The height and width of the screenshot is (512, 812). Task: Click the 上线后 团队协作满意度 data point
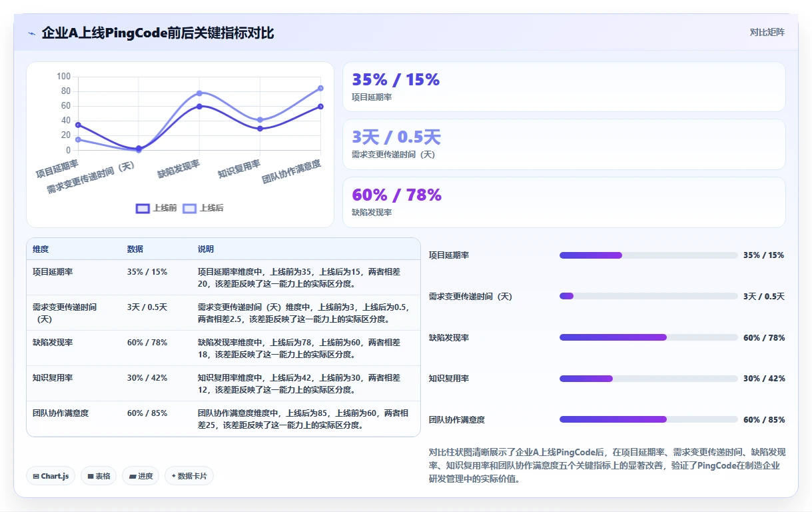[x=320, y=88]
